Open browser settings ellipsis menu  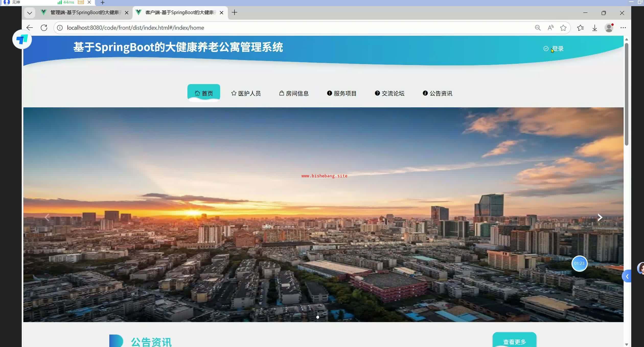pos(623,28)
